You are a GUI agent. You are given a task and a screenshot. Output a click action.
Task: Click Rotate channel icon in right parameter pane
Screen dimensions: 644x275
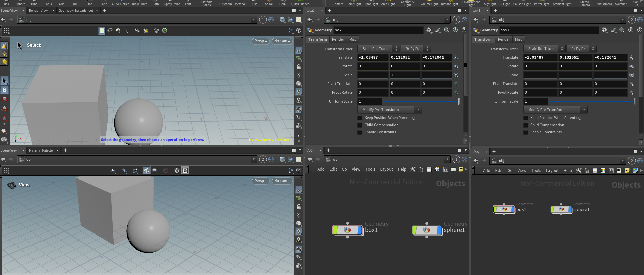(632, 66)
